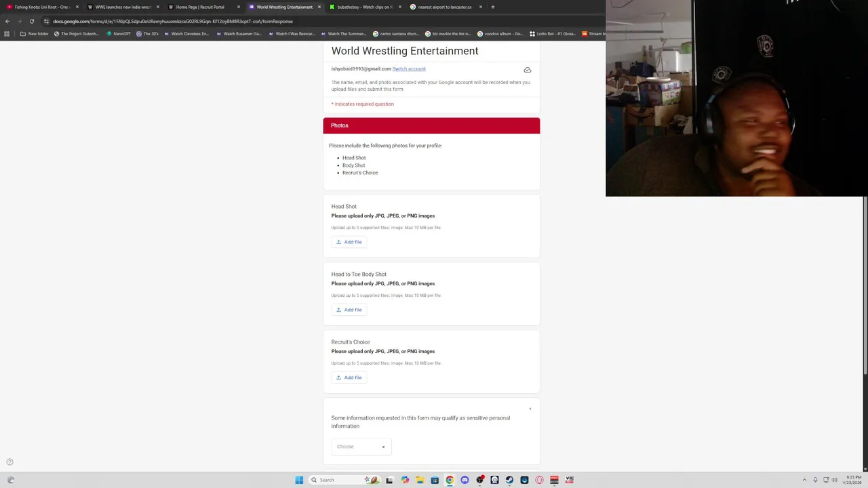868x488 pixels.
Task: Open the voodoo album bookmark
Action: pos(500,34)
